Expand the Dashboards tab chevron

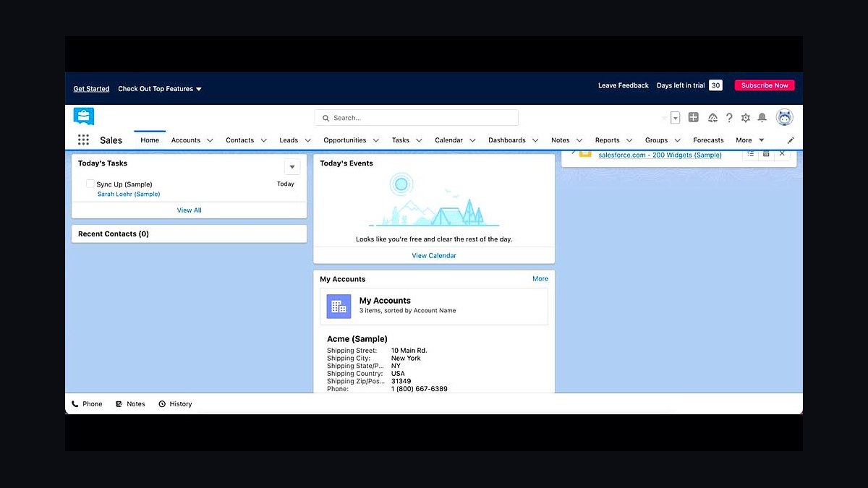click(535, 140)
